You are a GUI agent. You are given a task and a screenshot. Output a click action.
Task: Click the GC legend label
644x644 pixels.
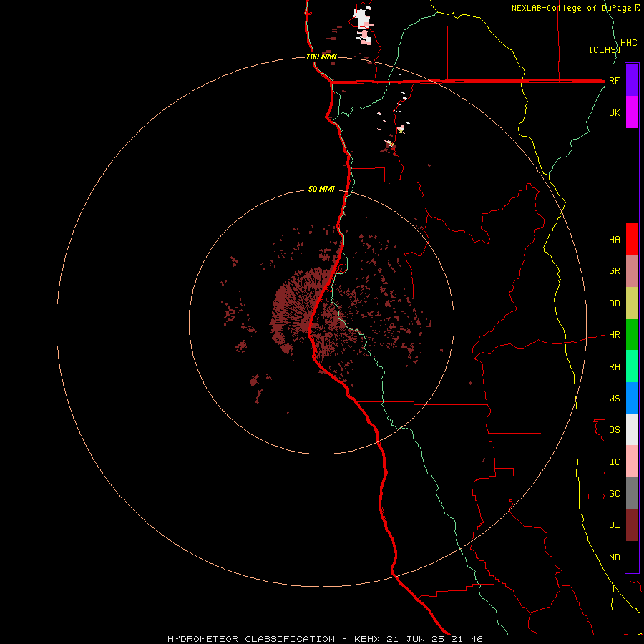tap(614, 494)
